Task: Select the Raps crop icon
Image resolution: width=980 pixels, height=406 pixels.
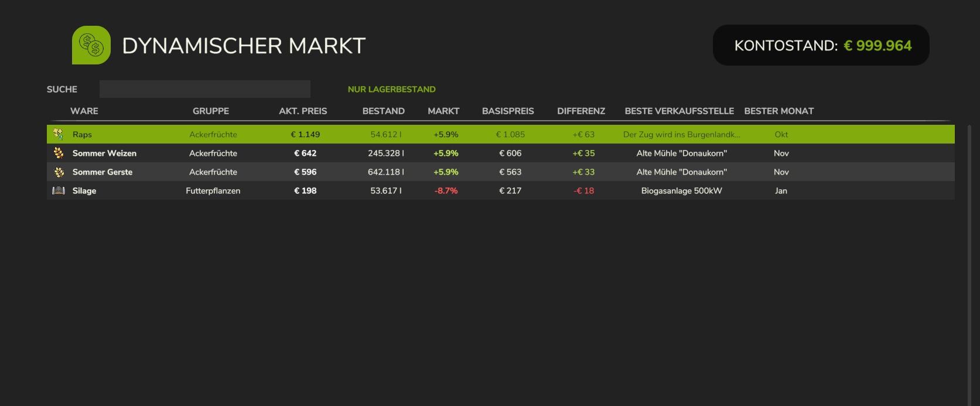Action: click(58, 134)
